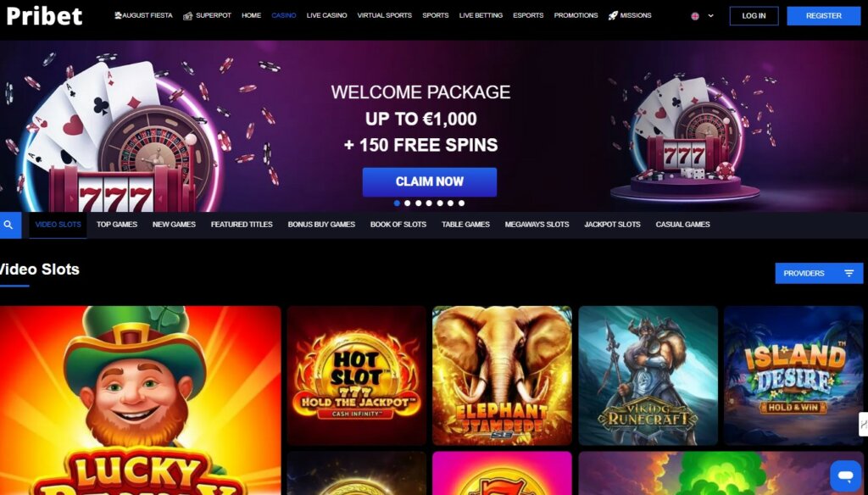Switch to the Jackpot Slots tab
868x495 pixels.
pyautogui.click(x=612, y=225)
